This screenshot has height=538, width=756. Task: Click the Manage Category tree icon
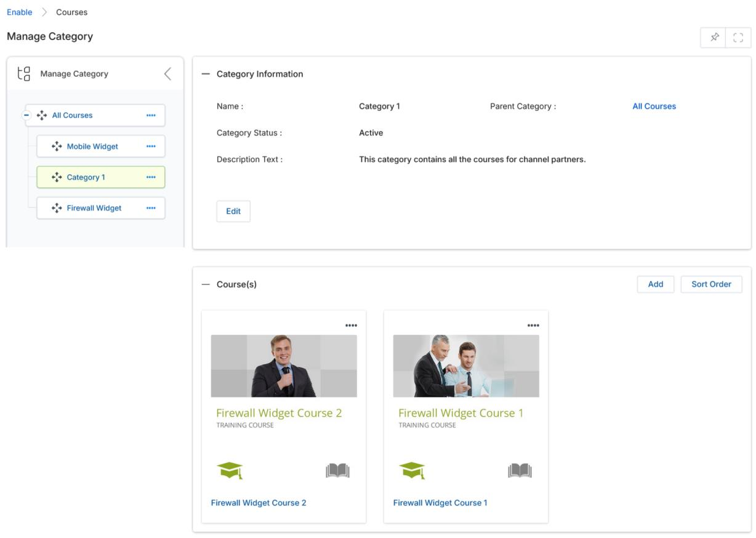tap(24, 74)
